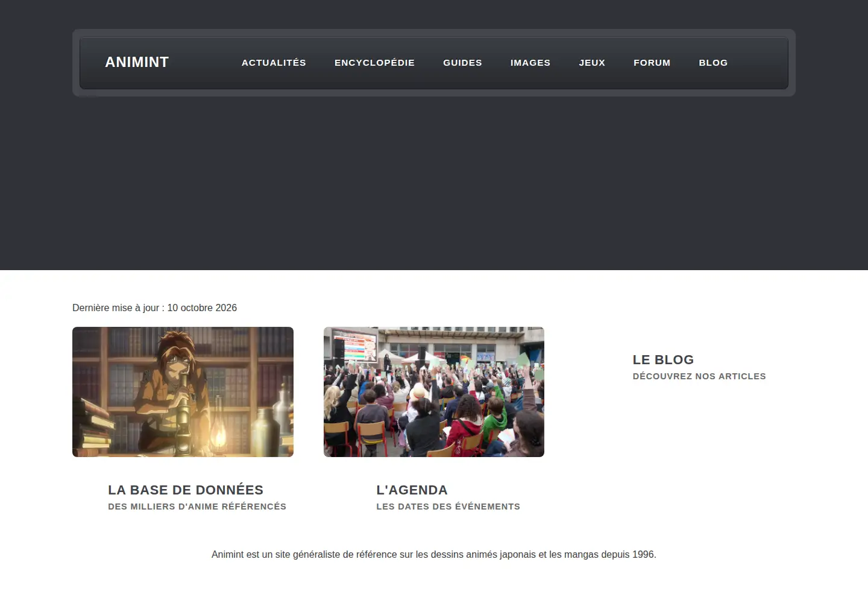
Task: Visit the Forum from navigation
Action: coord(652,63)
